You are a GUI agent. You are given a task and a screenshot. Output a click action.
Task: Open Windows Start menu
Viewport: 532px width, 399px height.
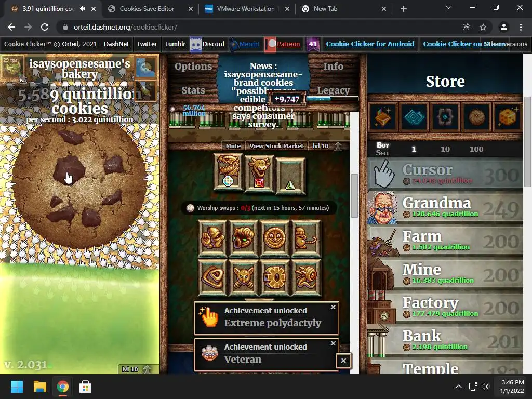17,387
